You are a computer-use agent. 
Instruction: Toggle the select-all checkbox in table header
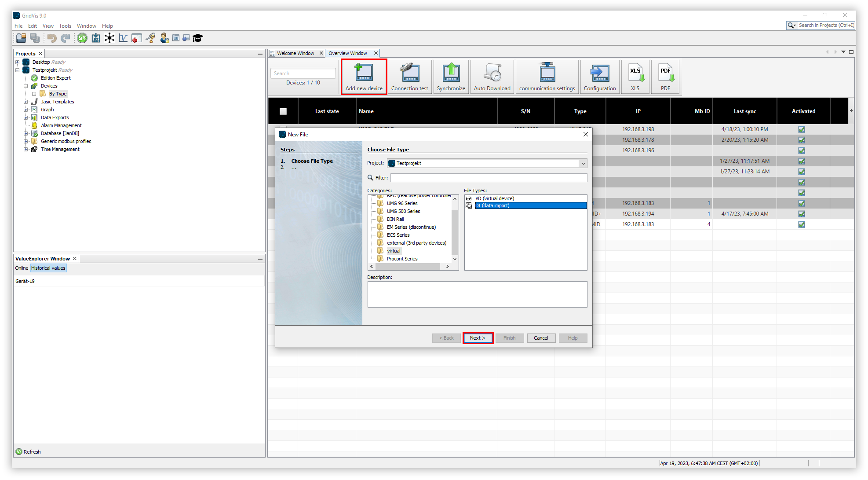coord(283,111)
